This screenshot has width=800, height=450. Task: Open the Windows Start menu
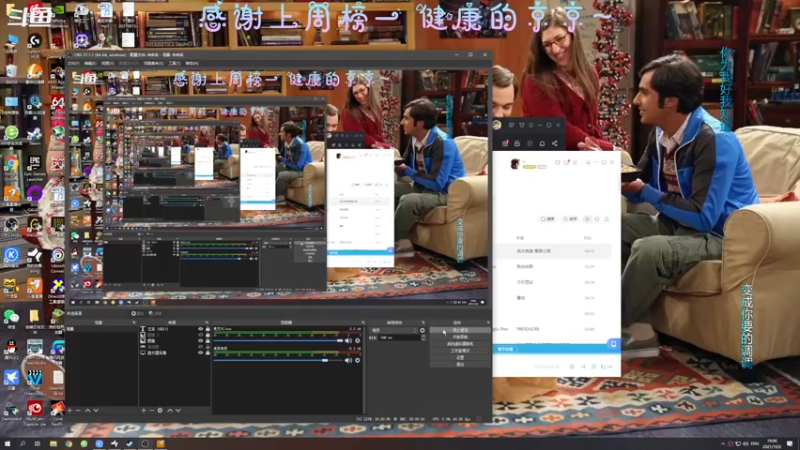point(8,444)
